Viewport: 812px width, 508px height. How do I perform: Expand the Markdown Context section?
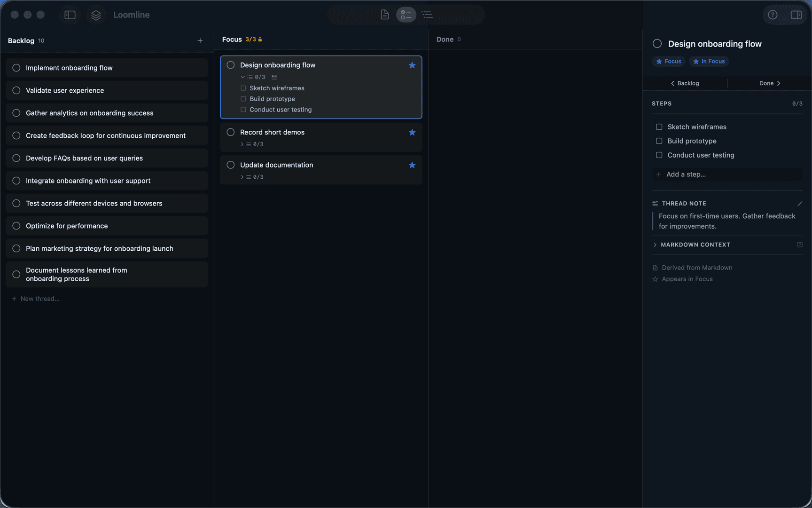click(x=655, y=245)
